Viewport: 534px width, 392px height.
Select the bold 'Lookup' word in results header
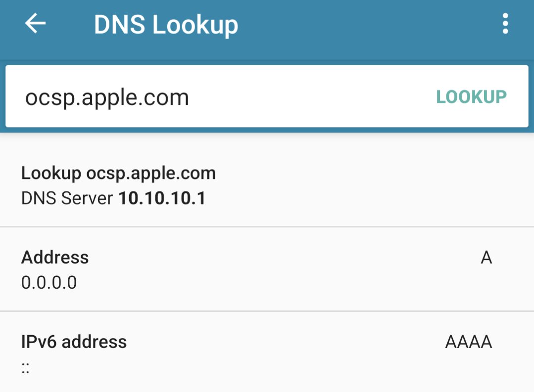pyautogui.click(x=51, y=174)
